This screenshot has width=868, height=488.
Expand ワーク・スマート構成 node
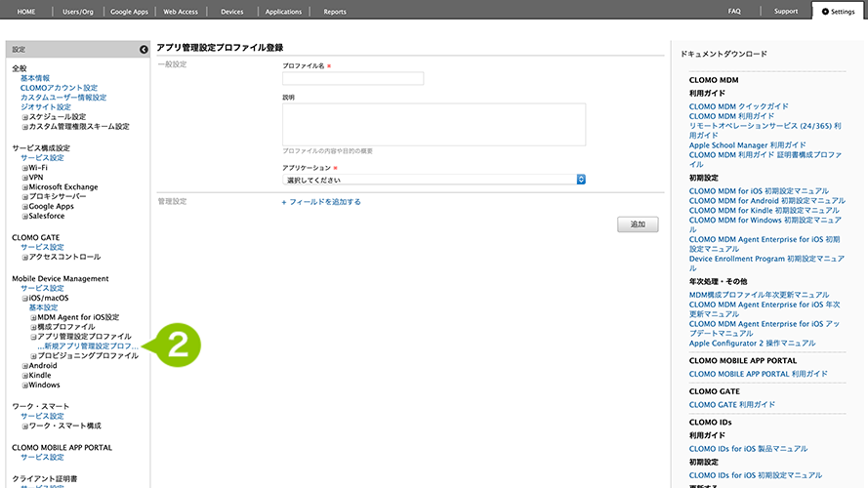pyautogui.click(x=25, y=427)
